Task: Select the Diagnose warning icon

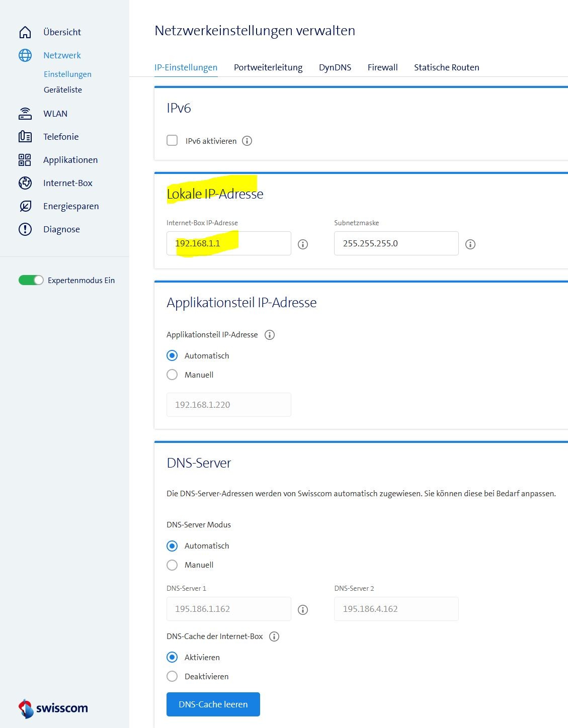Action: (25, 229)
